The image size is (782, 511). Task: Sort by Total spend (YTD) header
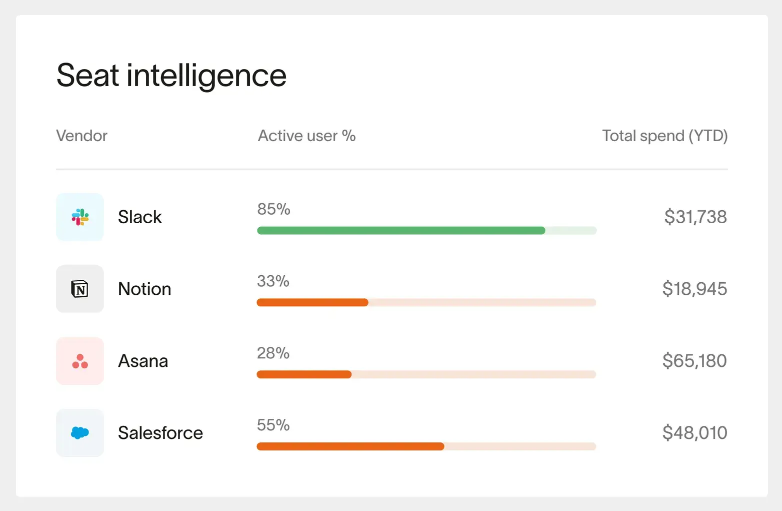[x=665, y=136]
